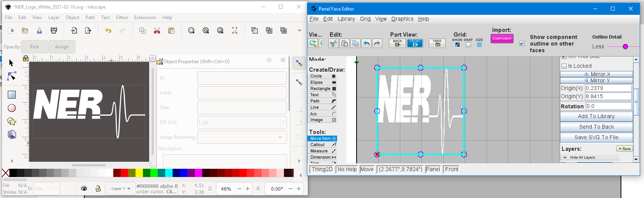
Task: Switch Part View to FRONT
Action: (415, 43)
